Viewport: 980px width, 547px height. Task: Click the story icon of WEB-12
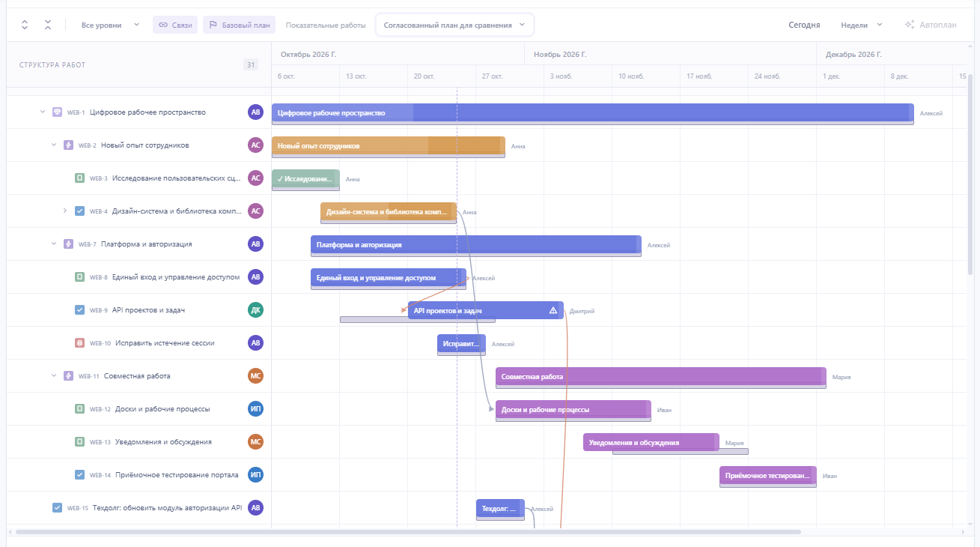pos(79,409)
